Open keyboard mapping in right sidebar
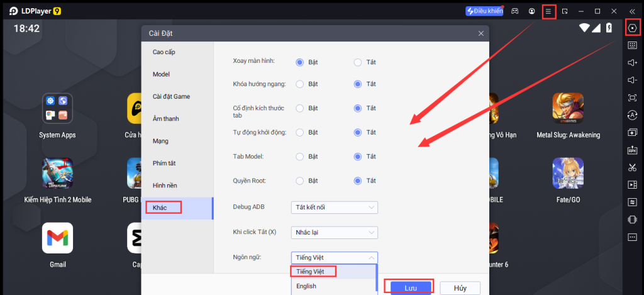644x295 pixels. [632, 45]
